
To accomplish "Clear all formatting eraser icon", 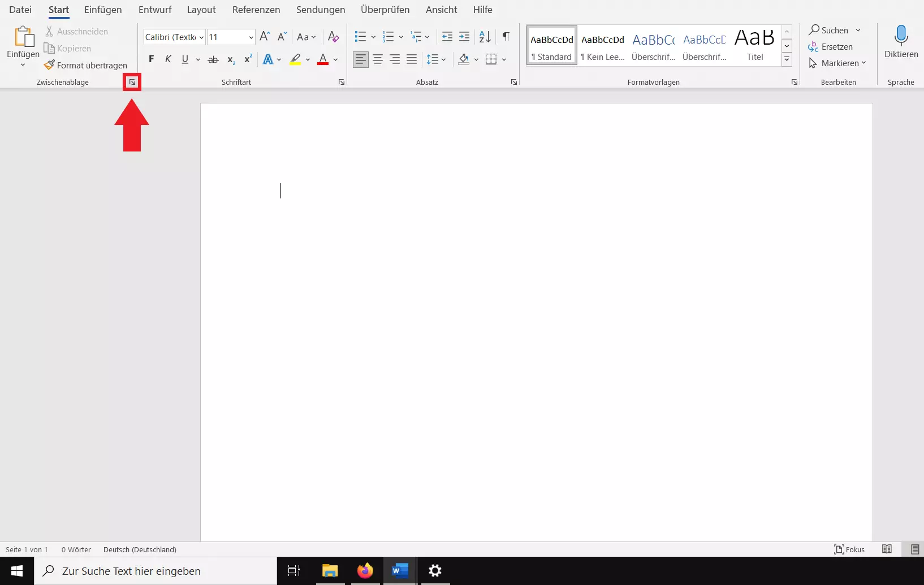I will tap(334, 37).
